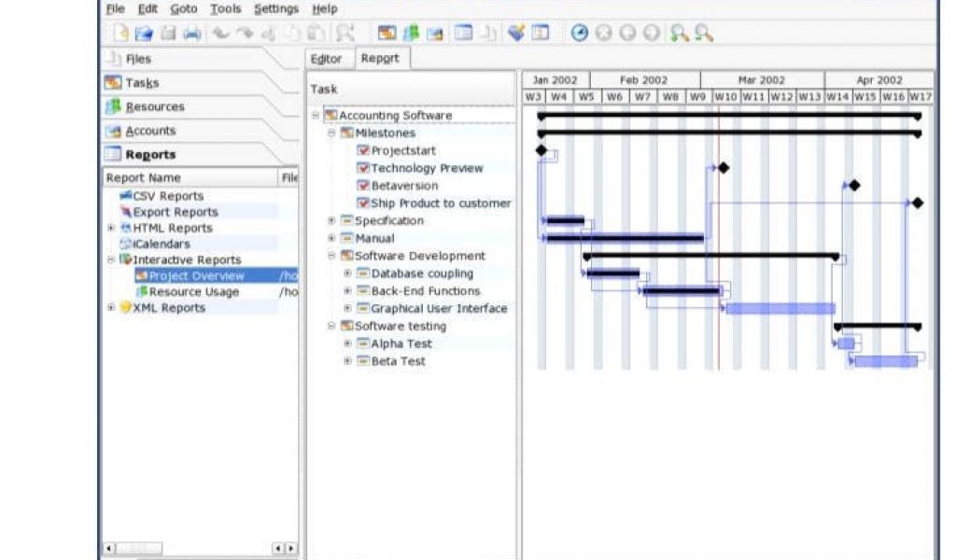The image size is (956, 560).
Task: Collapse the Software Development task group
Action: (x=331, y=256)
